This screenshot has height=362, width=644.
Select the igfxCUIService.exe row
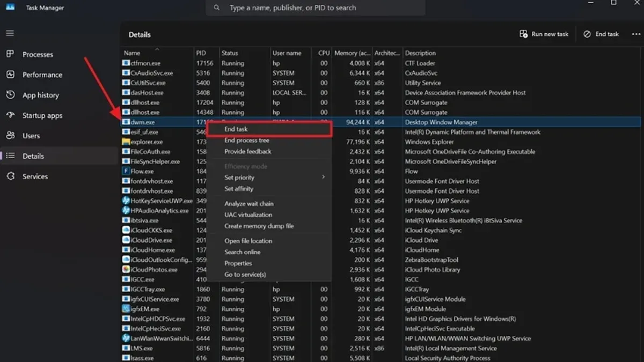[380, 299]
